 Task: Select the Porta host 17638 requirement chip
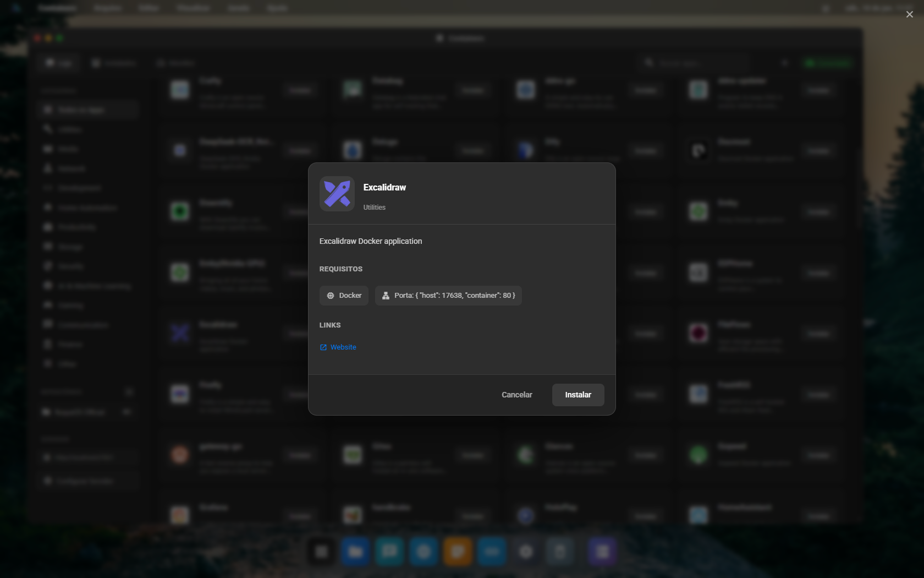[448, 296]
